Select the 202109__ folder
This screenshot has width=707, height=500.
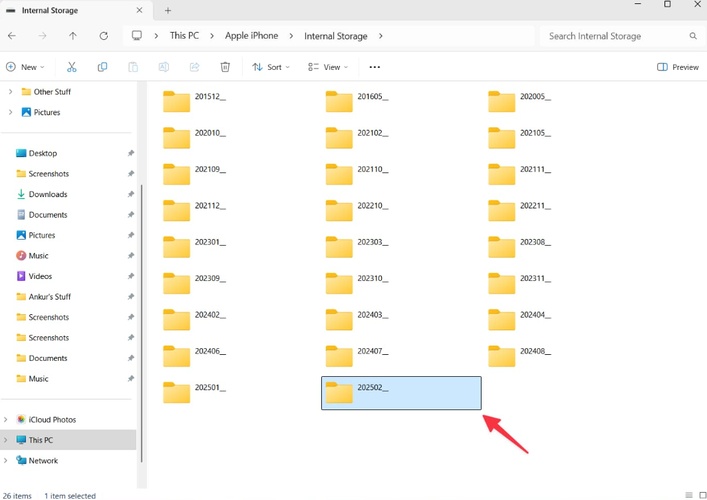(x=194, y=174)
